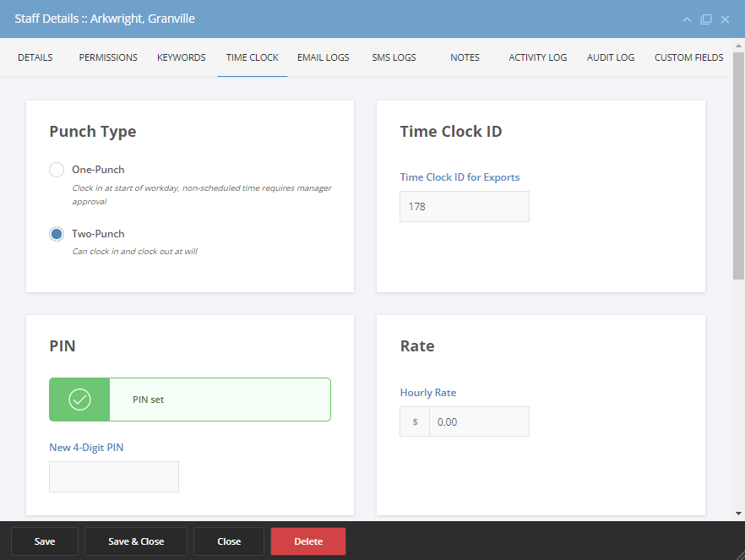Click the green PIN set checkmark icon
Viewport: 745px width, 560px height.
(79, 399)
